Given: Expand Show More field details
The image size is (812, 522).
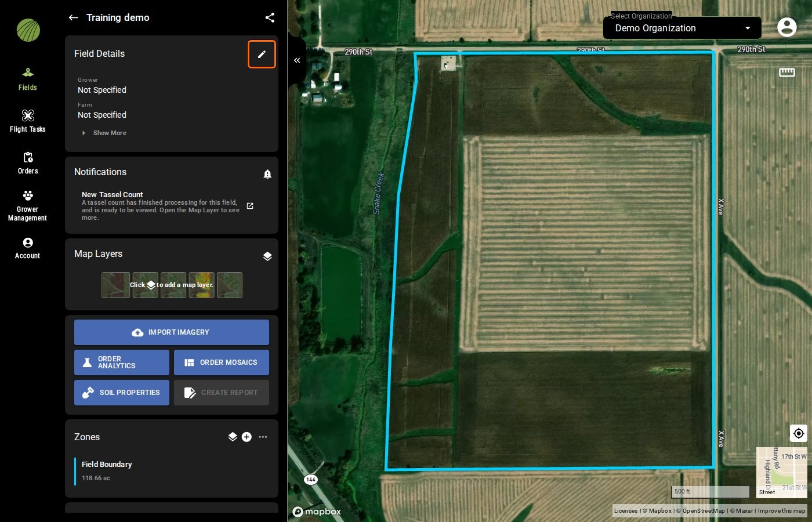Looking at the screenshot, I should [x=104, y=133].
